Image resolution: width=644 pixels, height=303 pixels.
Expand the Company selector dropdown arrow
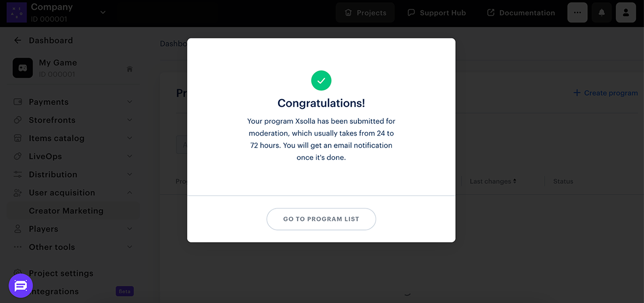point(103,12)
